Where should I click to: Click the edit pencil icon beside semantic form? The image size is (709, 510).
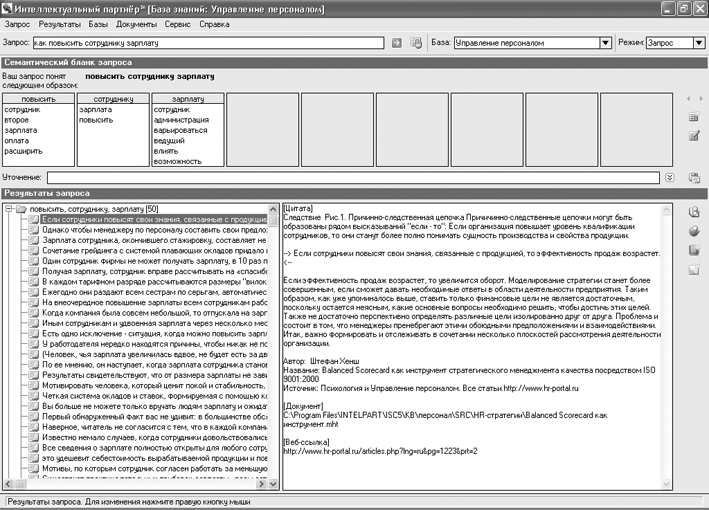(693, 136)
